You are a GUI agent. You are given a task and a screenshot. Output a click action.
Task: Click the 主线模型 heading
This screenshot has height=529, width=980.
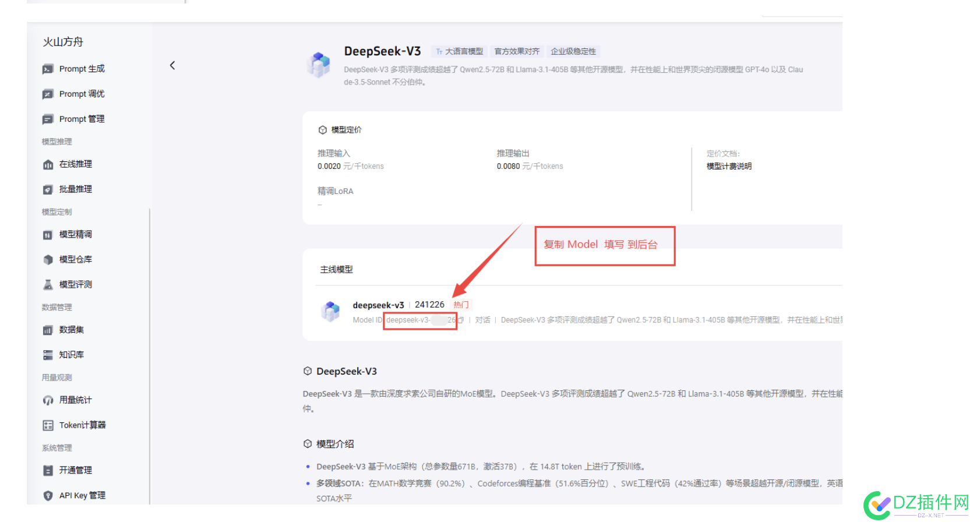pos(336,270)
